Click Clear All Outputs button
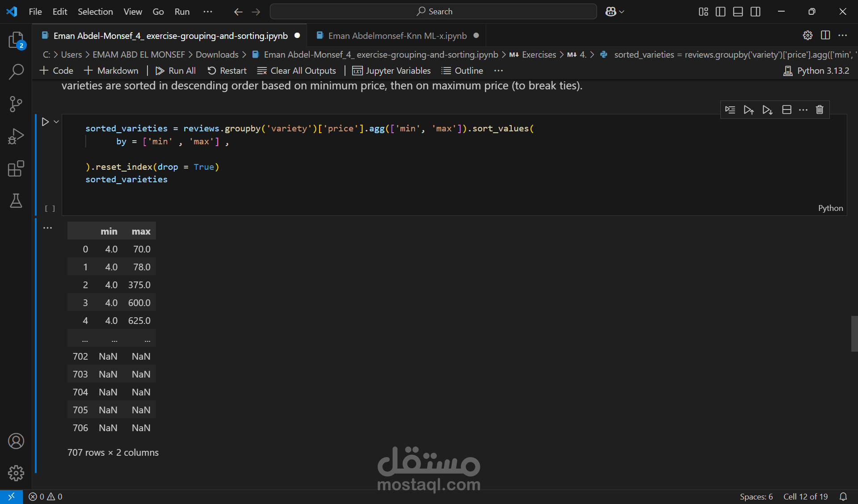The image size is (858, 504). [297, 71]
